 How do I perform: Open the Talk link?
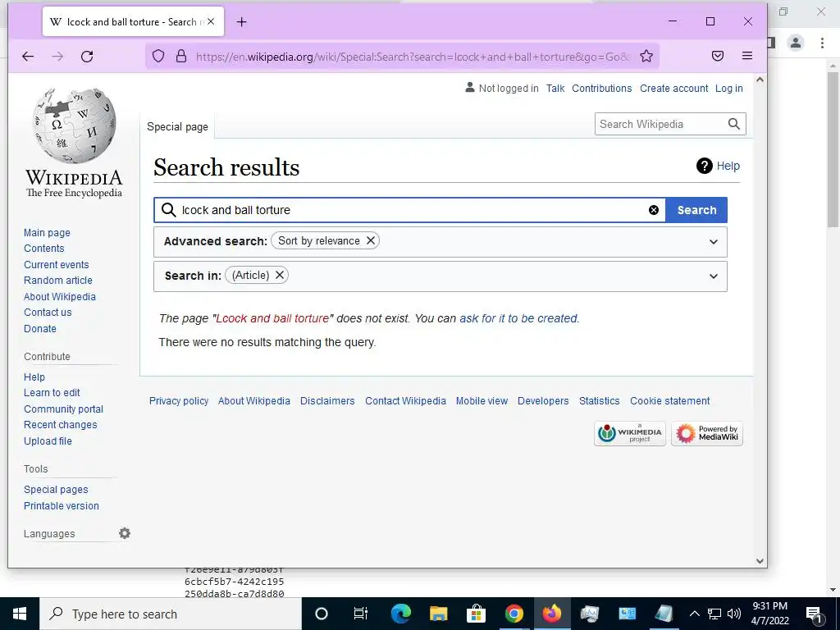pyautogui.click(x=555, y=89)
